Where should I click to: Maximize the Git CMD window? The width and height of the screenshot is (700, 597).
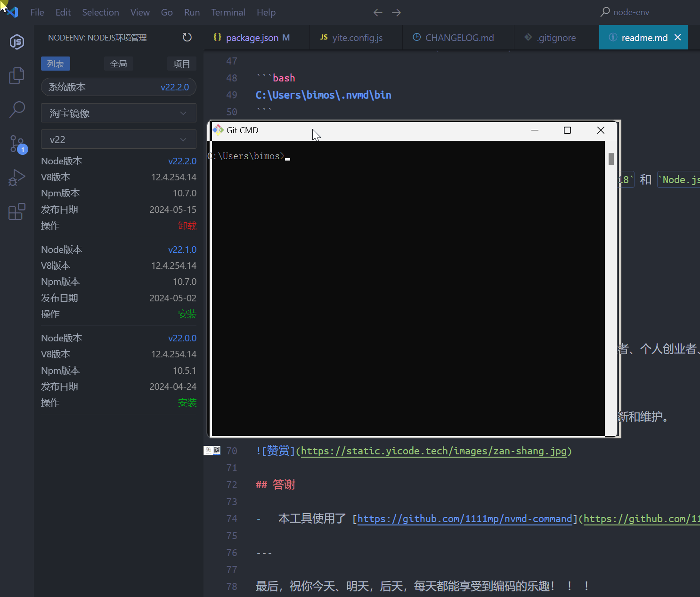568,130
